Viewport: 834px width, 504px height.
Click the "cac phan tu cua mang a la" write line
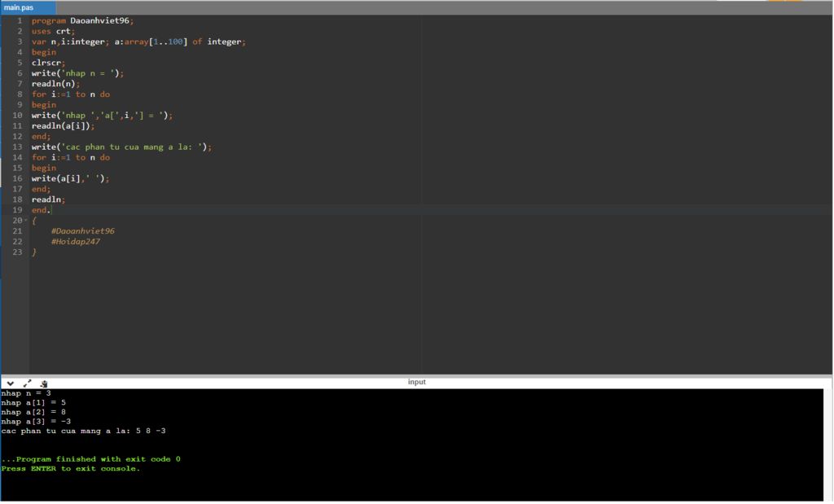tap(121, 147)
